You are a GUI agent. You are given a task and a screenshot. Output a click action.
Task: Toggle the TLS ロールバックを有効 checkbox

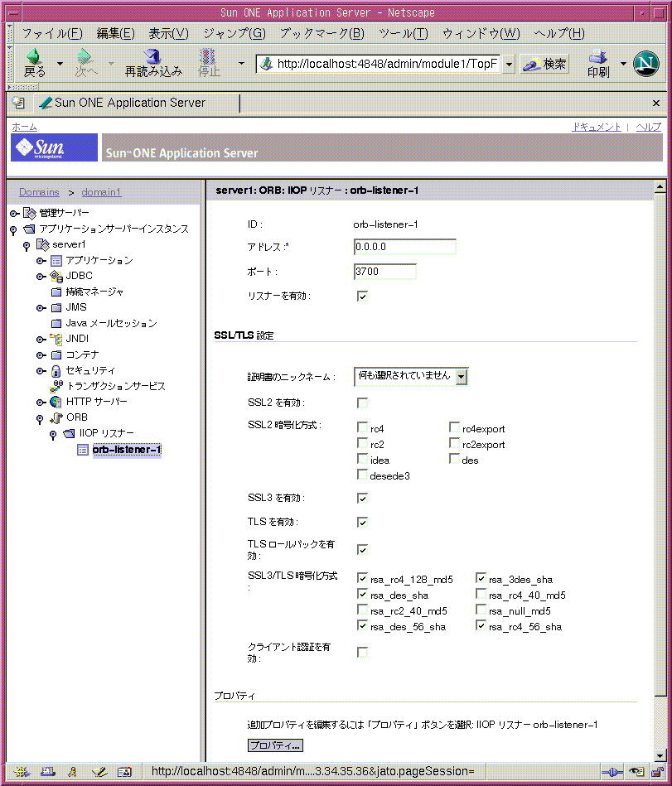point(362,550)
